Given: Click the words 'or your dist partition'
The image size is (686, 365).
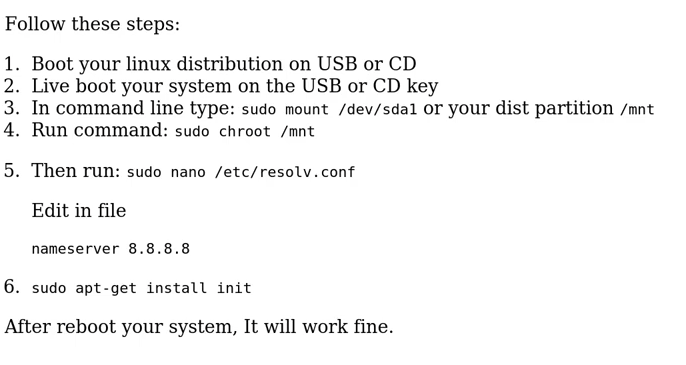Looking at the screenshot, I should pos(518,108).
